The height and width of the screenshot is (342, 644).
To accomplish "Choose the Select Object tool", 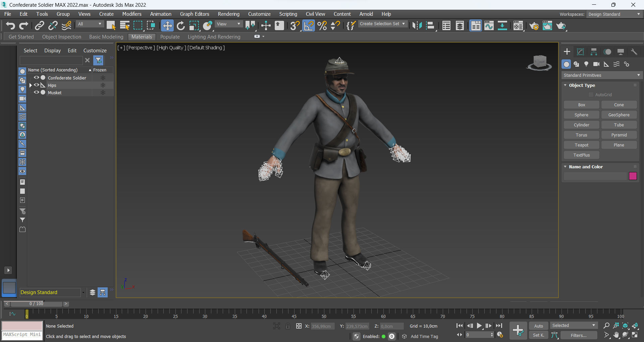I will click(x=111, y=26).
